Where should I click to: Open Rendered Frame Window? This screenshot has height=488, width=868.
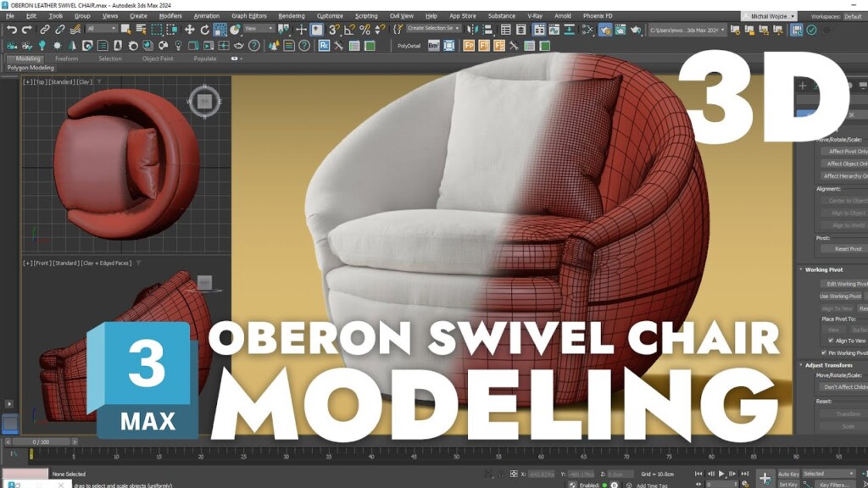pos(620,30)
